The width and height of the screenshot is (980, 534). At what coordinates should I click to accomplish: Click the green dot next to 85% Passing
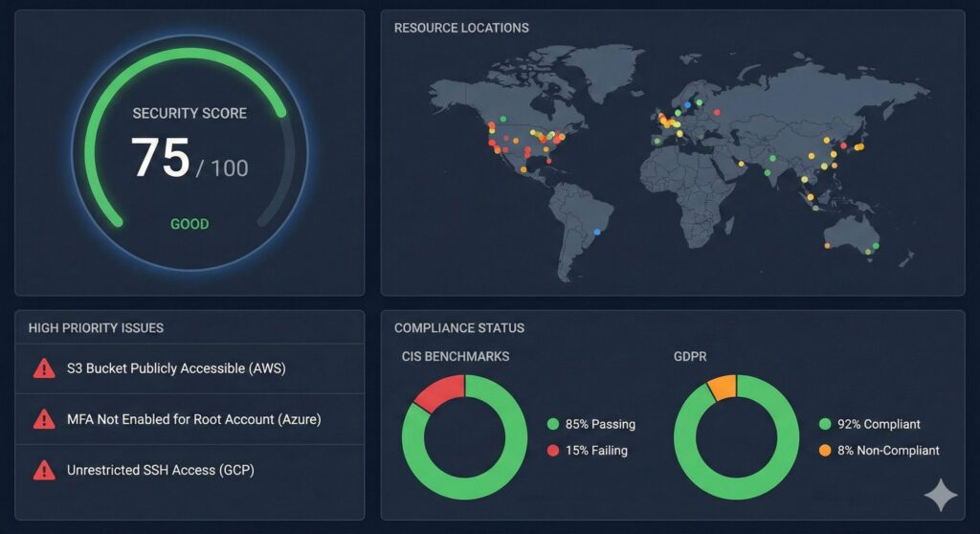[x=553, y=424]
